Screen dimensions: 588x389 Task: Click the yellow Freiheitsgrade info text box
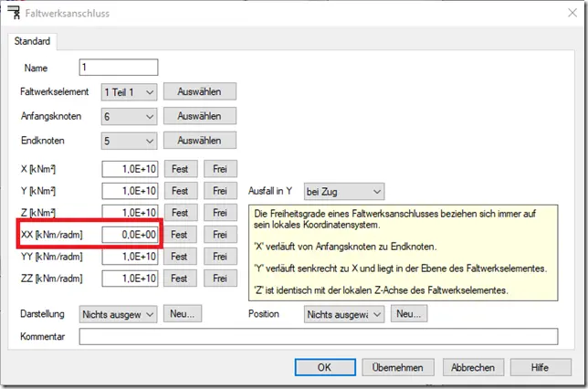point(404,252)
